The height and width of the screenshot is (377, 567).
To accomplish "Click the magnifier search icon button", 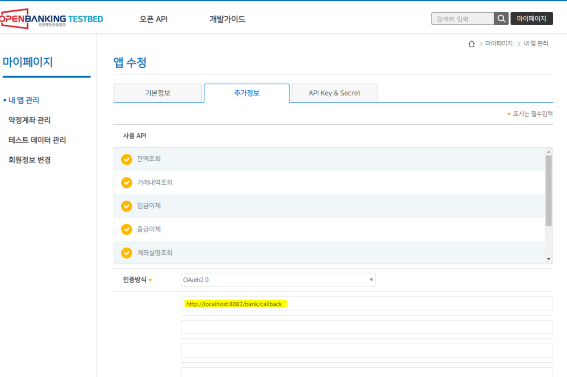I will pos(501,18).
